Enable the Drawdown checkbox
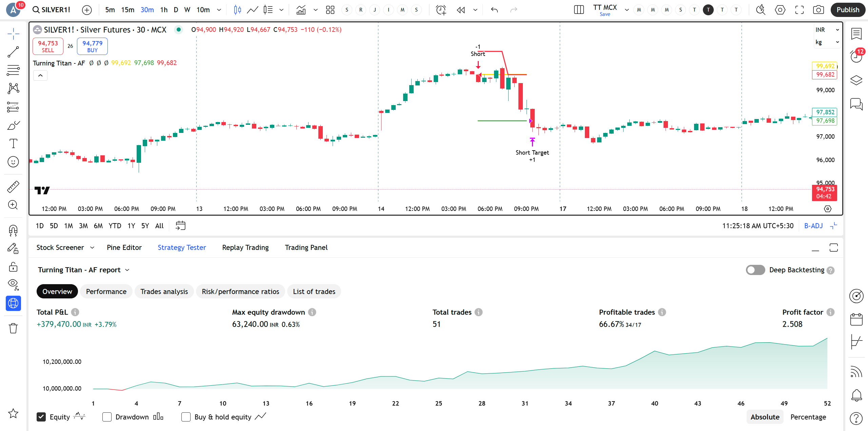The image size is (868, 431). click(107, 417)
